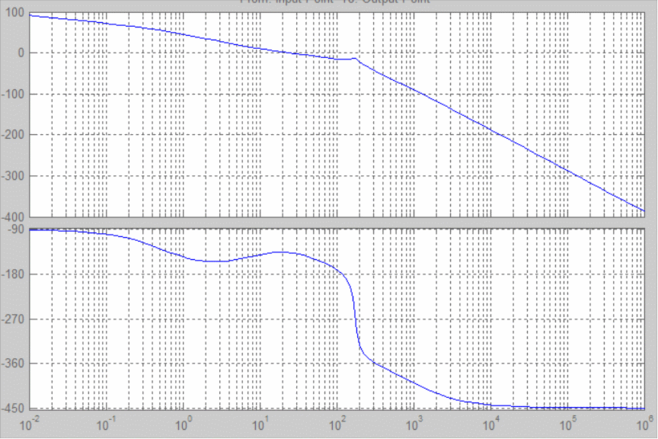Select the -90 phase axis tick label
The width and height of the screenshot is (658, 439).
(17, 229)
